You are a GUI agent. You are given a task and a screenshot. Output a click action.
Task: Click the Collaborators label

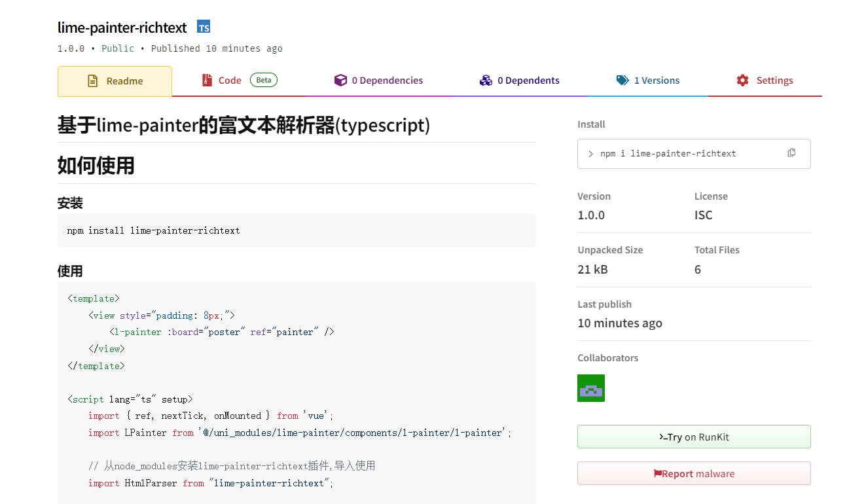tap(607, 358)
